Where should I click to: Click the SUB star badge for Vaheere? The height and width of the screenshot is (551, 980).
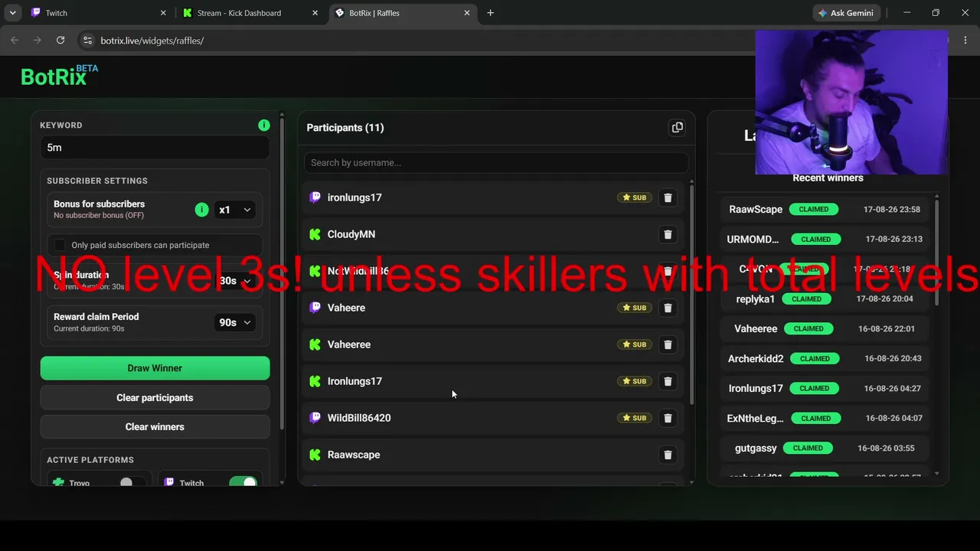click(x=634, y=308)
